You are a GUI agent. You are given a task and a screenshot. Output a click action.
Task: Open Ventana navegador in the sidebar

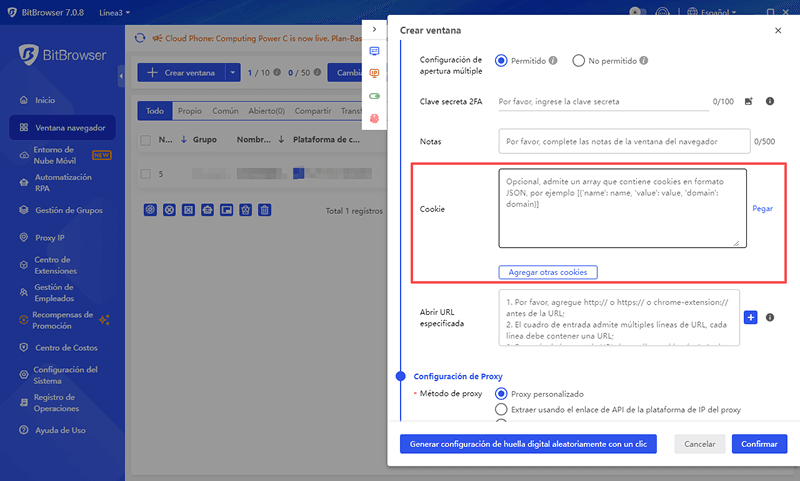click(x=62, y=128)
